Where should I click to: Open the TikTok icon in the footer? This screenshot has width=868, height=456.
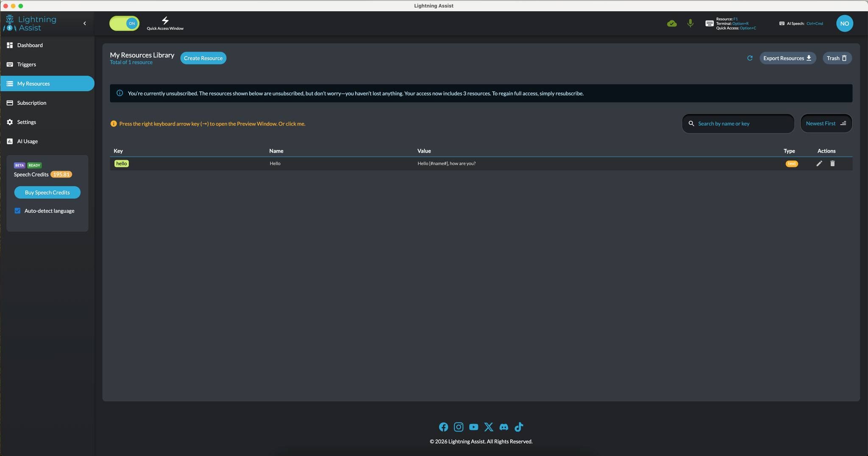click(x=518, y=427)
